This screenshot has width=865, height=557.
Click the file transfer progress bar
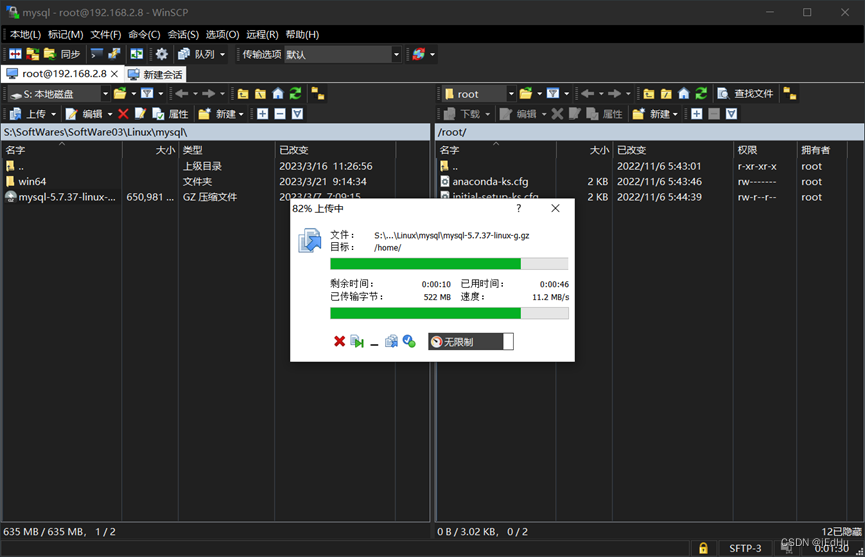click(449, 264)
